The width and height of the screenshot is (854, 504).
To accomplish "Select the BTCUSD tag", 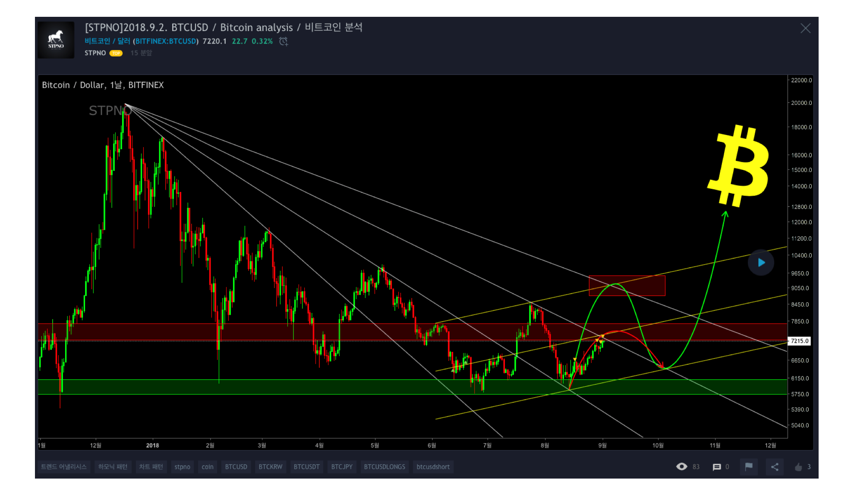I will coord(236,467).
